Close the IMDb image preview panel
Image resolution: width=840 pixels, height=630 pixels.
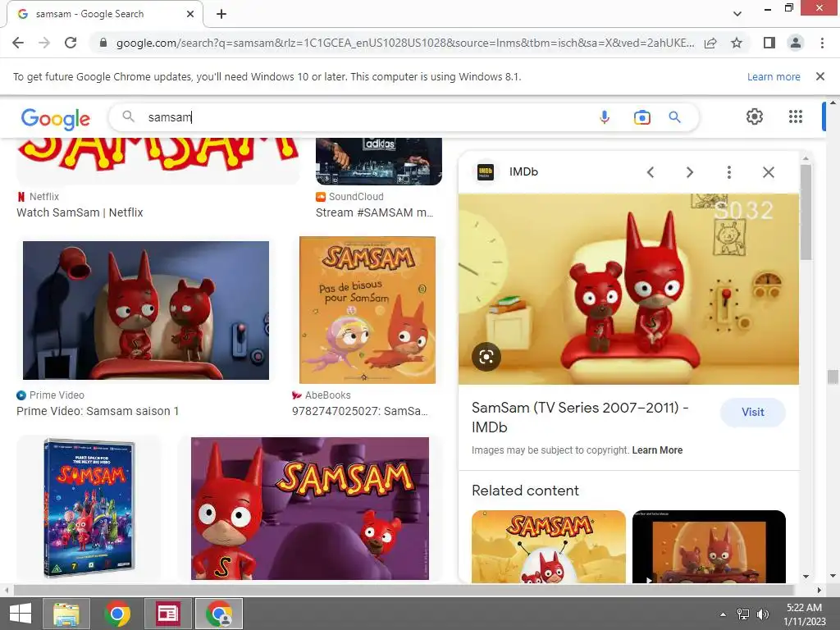pyautogui.click(x=768, y=172)
